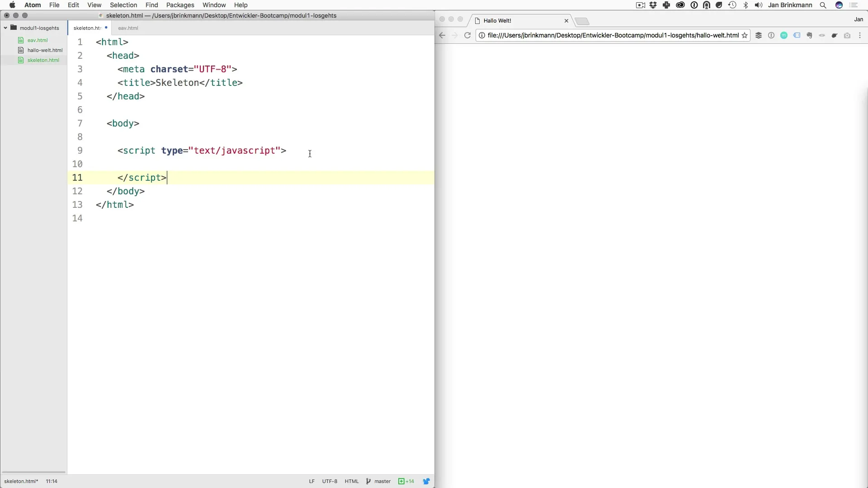
Task: Open the Chrome three-dot menu
Action: pyautogui.click(x=860, y=35)
